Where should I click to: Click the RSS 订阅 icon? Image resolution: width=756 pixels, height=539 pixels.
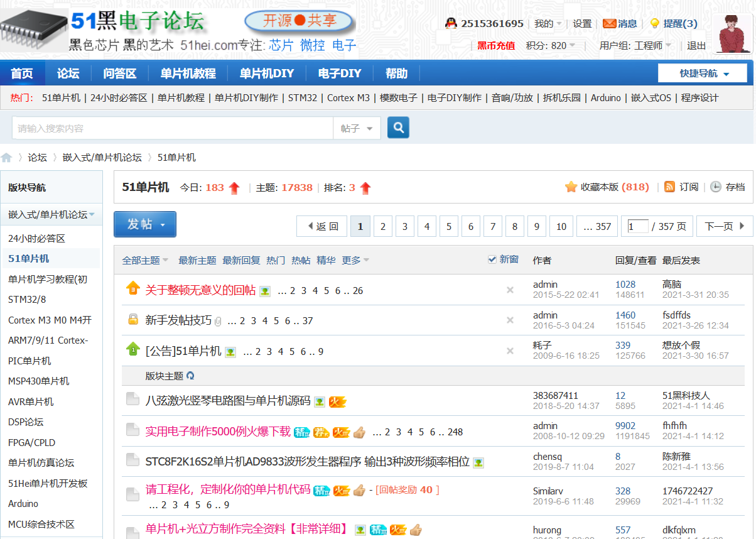pos(670,187)
